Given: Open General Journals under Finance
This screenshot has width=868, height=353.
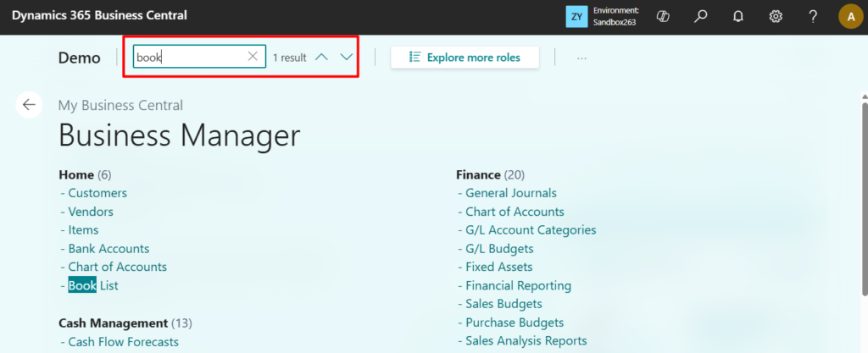Looking at the screenshot, I should pos(510,193).
